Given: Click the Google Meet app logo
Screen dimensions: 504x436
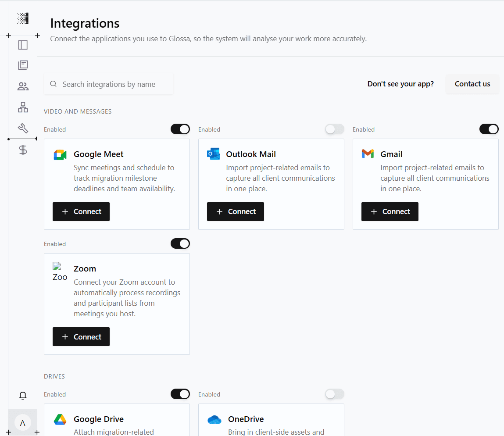Looking at the screenshot, I should point(60,154).
